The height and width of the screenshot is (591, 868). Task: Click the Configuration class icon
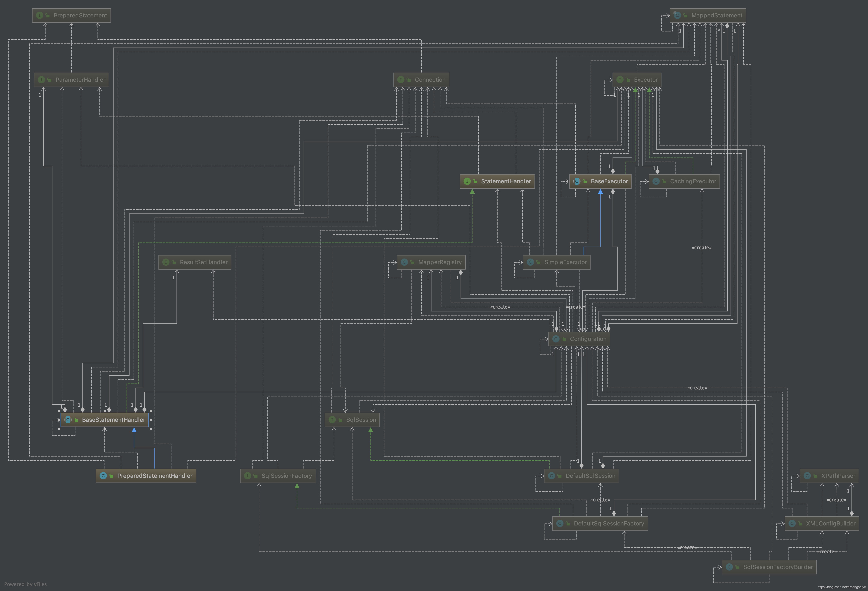pyautogui.click(x=556, y=339)
